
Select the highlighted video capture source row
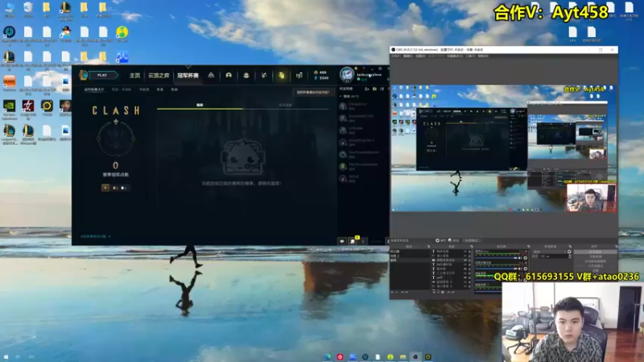[452, 260]
